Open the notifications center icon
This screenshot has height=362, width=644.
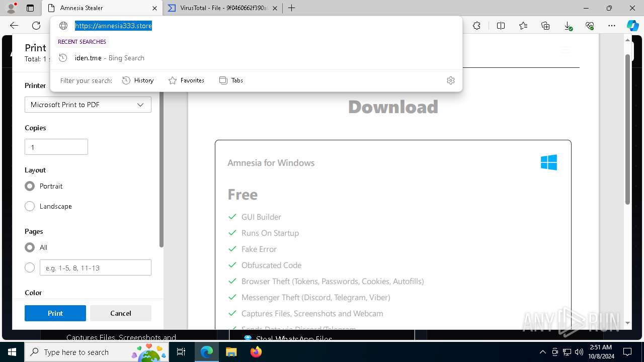pyautogui.click(x=627, y=352)
